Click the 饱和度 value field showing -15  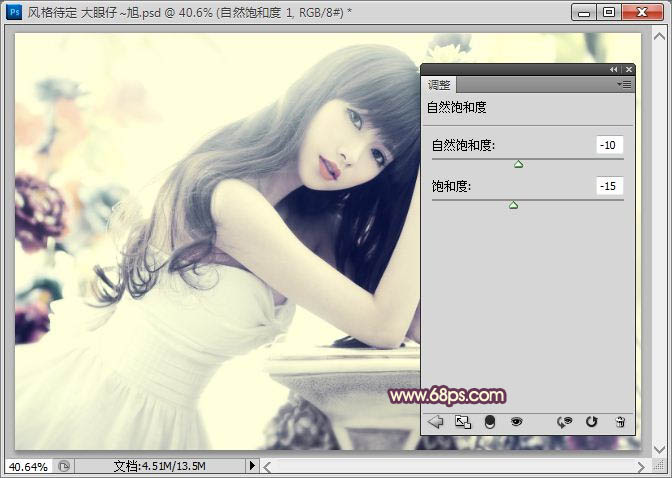pos(609,186)
